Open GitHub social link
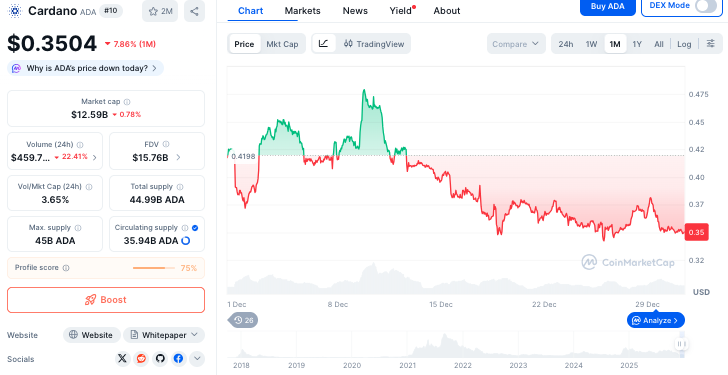Viewport: 728px width, 375px height. coord(160,358)
